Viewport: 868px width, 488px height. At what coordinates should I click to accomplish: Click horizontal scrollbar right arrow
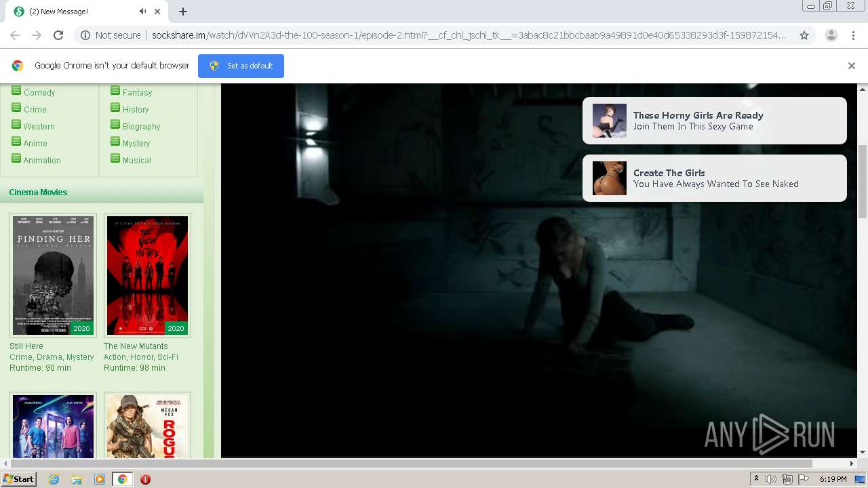[852, 464]
